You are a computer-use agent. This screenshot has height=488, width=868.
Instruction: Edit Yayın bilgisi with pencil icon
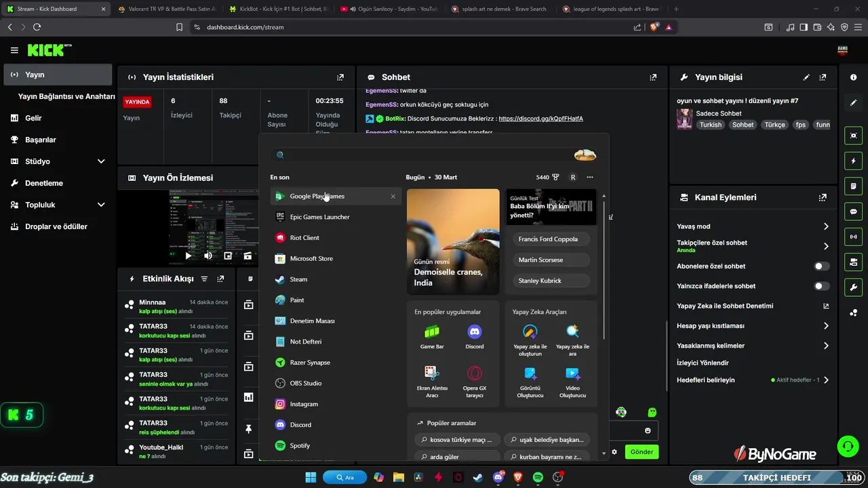pyautogui.click(x=806, y=78)
